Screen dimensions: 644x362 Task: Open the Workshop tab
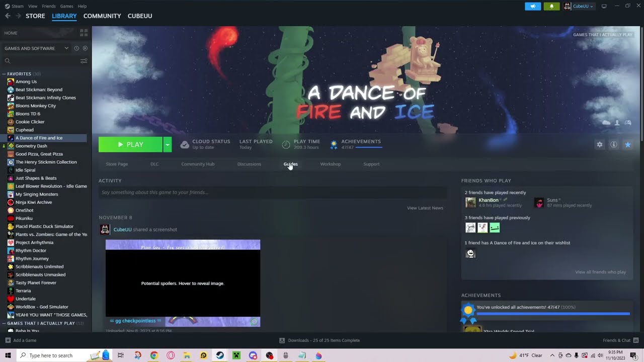point(330,164)
